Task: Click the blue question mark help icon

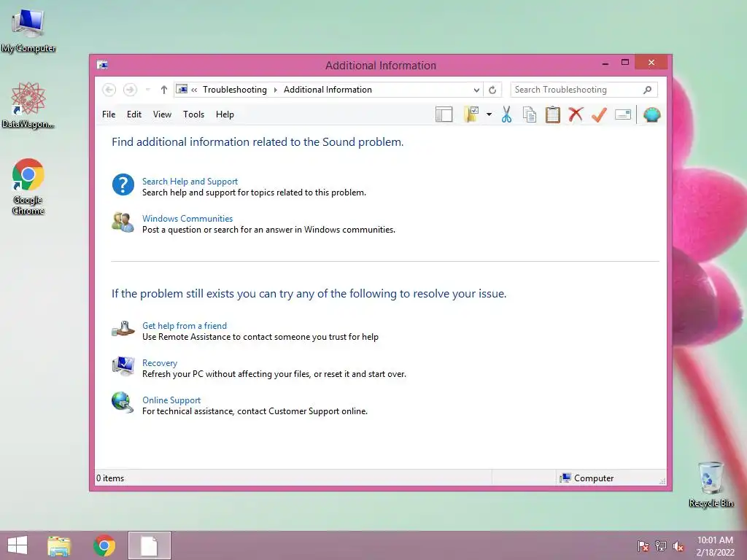Action: click(123, 184)
